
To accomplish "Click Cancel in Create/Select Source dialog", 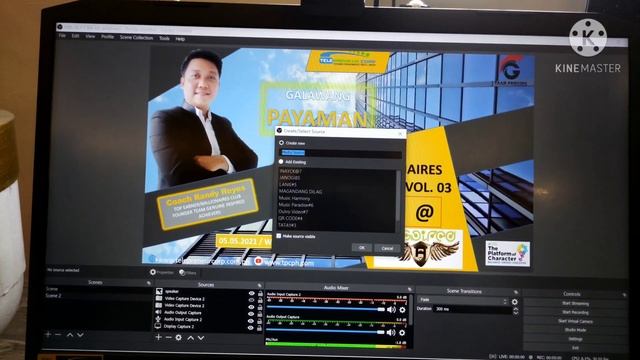I will [x=387, y=248].
